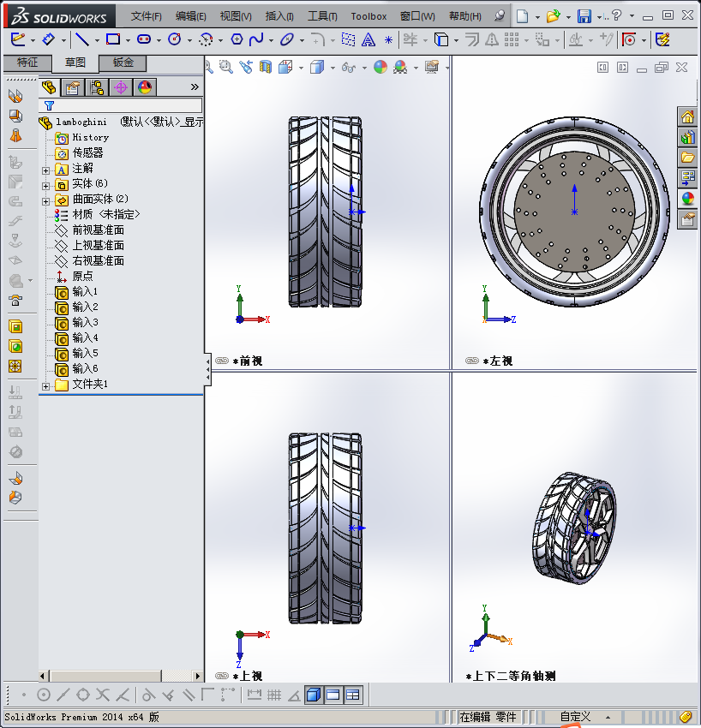
Task: Select the 前视基准面 tree item
Action: click(90, 230)
